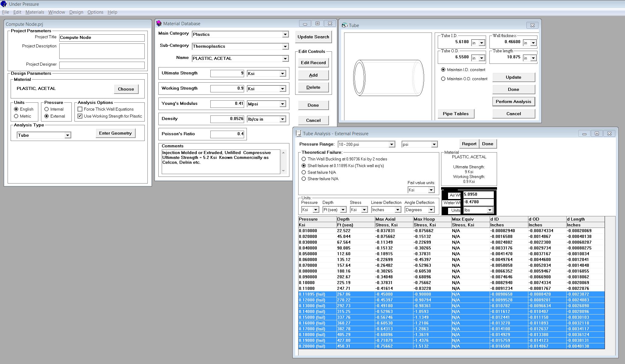The height and width of the screenshot is (364, 625).
Task: Open Pipe Tables button
Action: coord(456,114)
